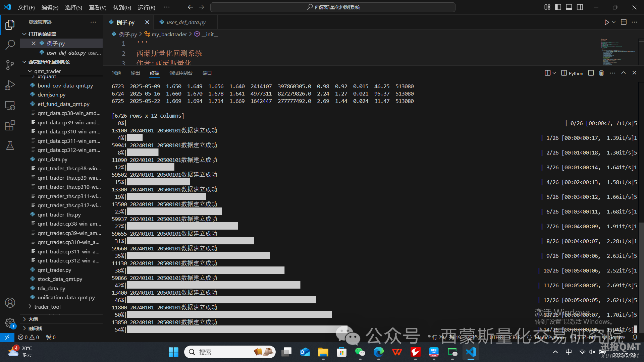Run the Python file with play button
Screen dimensions: 644x362
click(x=606, y=22)
